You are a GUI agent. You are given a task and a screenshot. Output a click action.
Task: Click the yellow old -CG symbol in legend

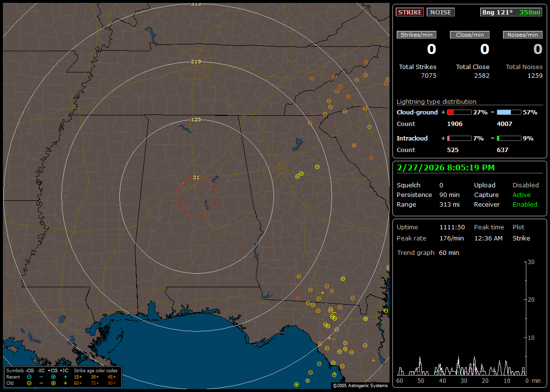[29, 383]
